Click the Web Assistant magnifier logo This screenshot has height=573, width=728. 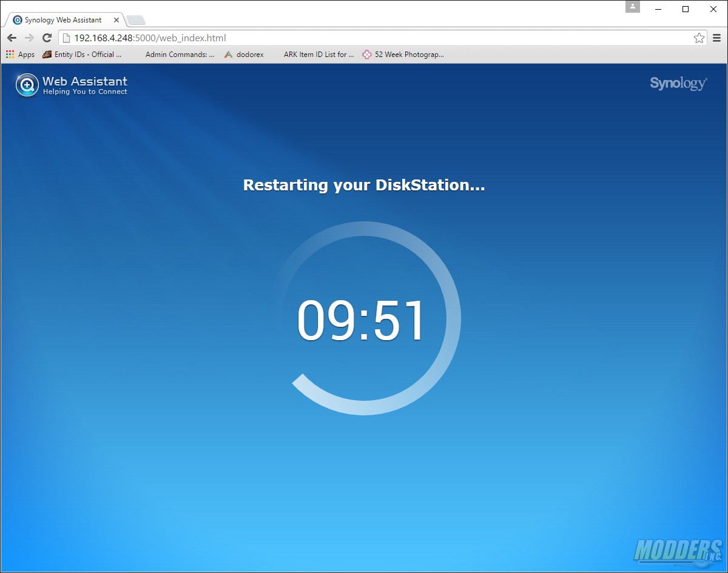coord(27,85)
